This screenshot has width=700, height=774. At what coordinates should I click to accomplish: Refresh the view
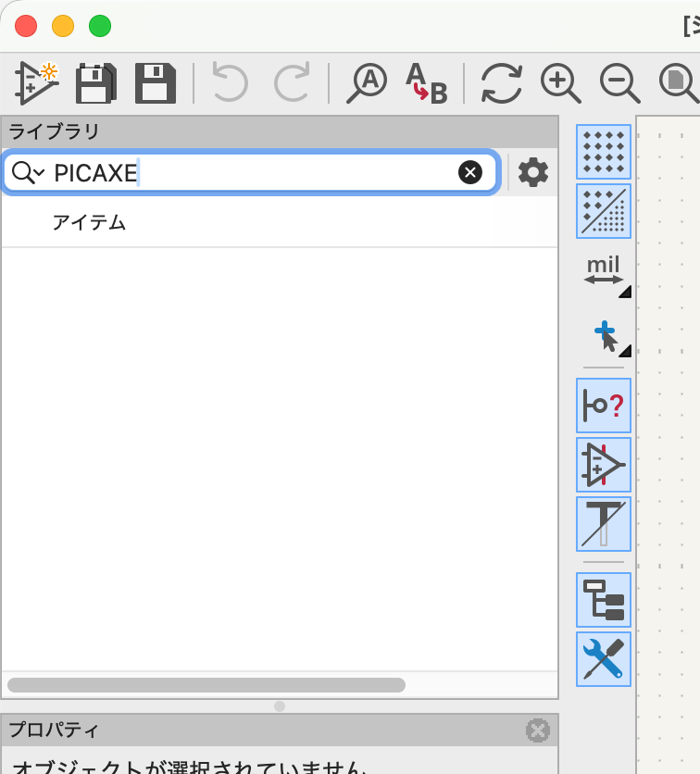(x=501, y=83)
